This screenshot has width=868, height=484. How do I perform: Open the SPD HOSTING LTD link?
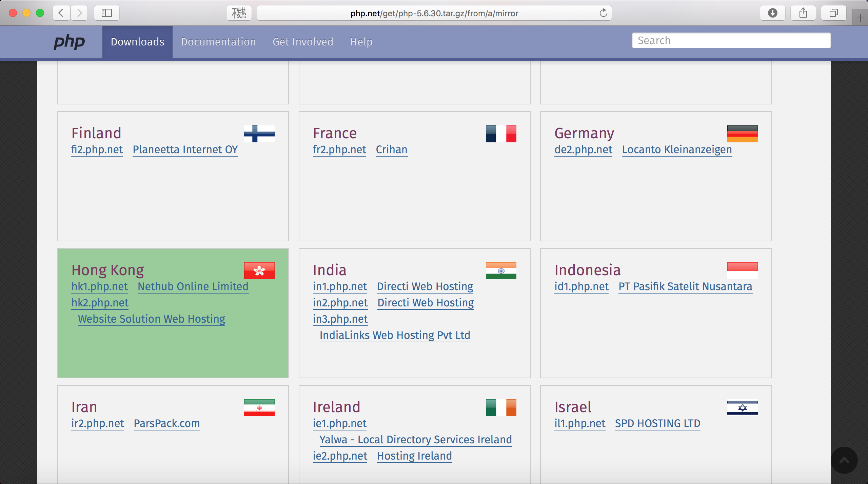click(x=657, y=423)
